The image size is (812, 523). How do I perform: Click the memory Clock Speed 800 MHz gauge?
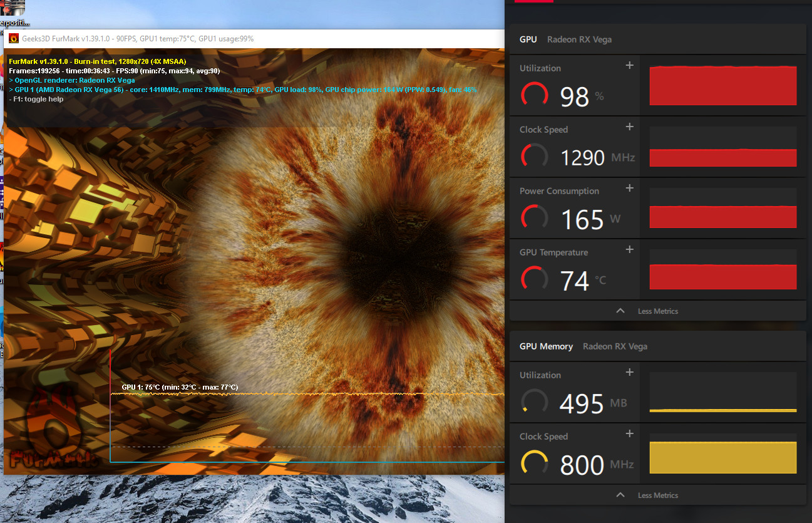pyautogui.click(x=534, y=463)
